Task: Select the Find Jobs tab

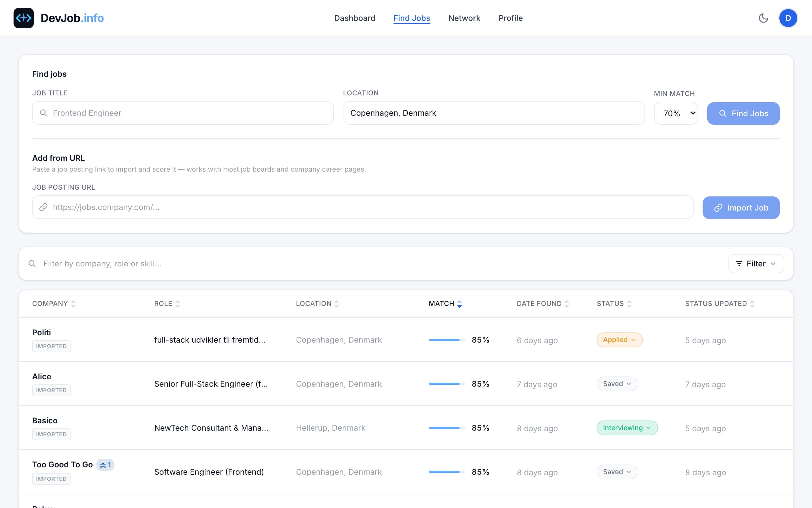Action: pyautogui.click(x=412, y=18)
